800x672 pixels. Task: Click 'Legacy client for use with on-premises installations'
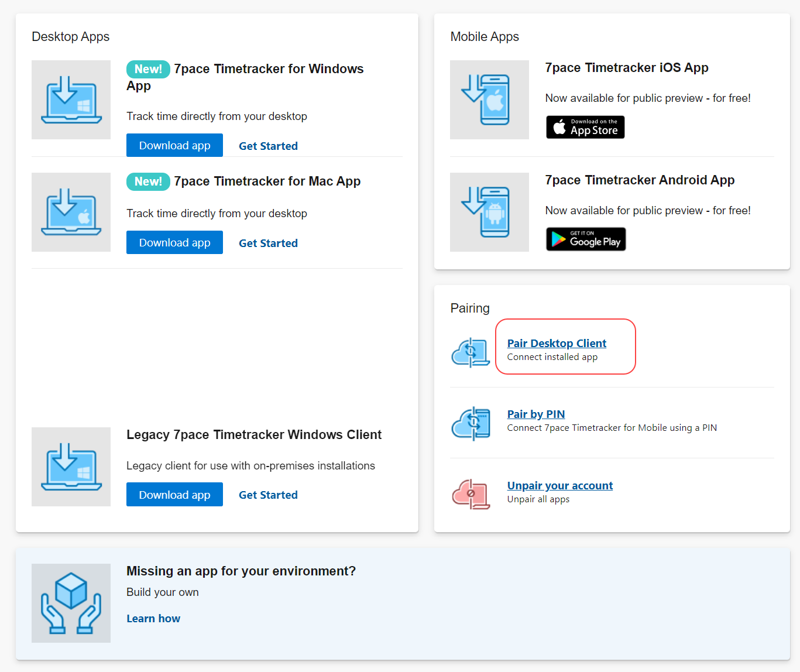pos(250,465)
